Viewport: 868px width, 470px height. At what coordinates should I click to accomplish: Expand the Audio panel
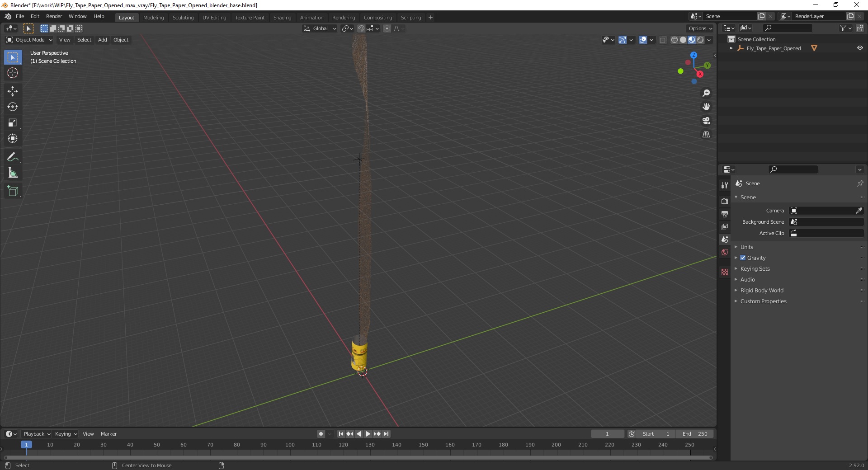click(748, 279)
